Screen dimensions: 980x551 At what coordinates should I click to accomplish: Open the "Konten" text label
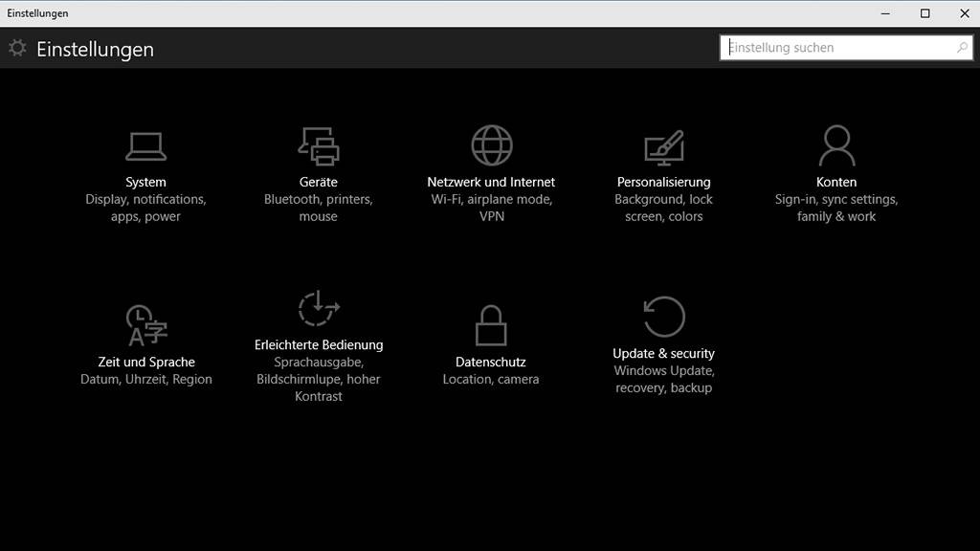(x=836, y=182)
